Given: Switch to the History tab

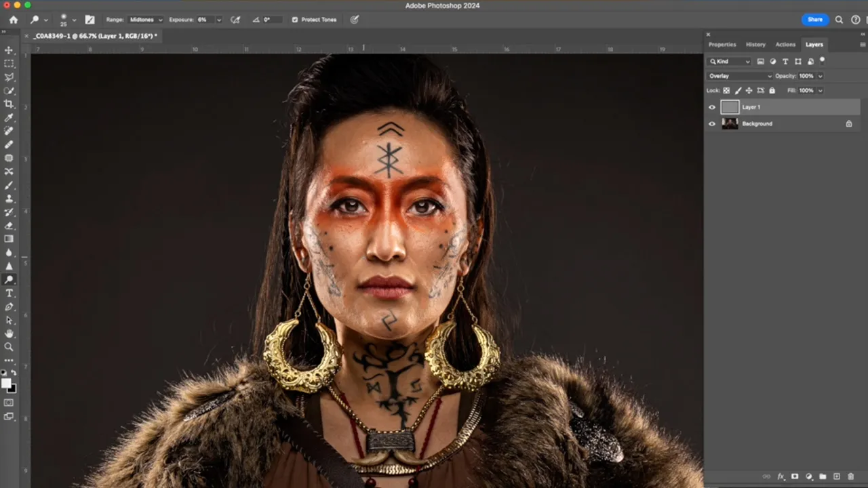Looking at the screenshot, I should click(755, 45).
